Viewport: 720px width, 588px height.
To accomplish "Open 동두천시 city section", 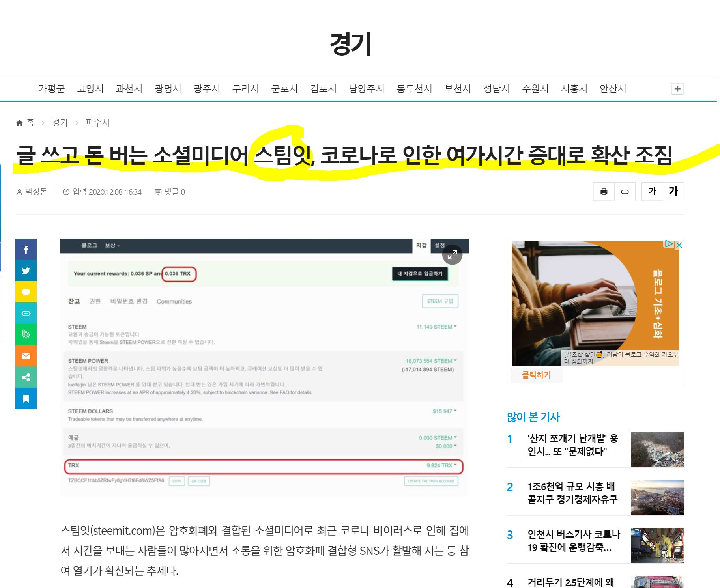I will coord(415,89).
